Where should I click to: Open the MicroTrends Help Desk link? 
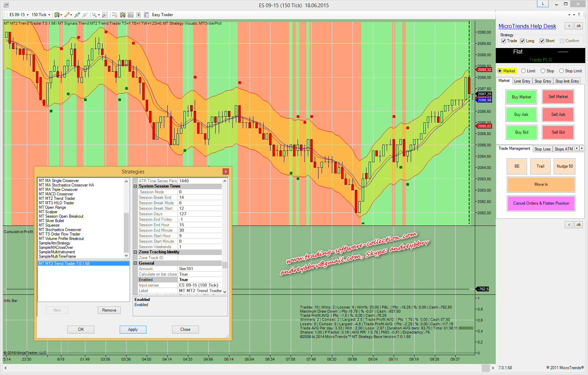coord(527,26)
